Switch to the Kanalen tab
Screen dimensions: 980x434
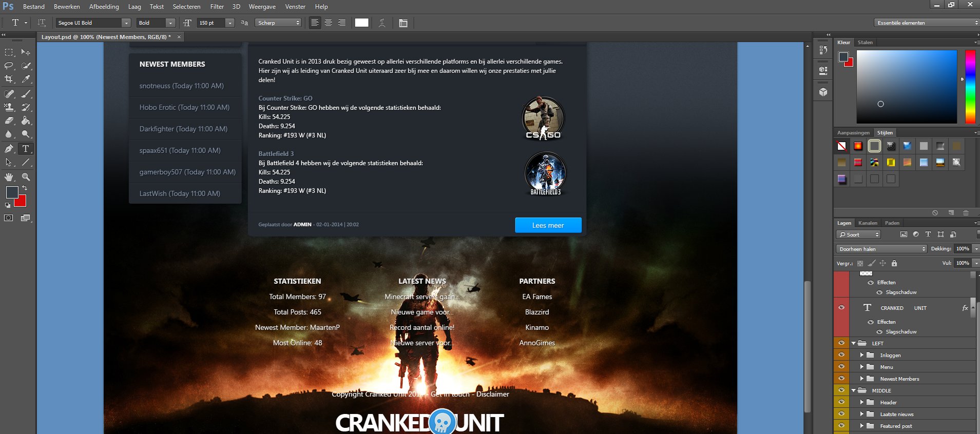tap(868, 223)
